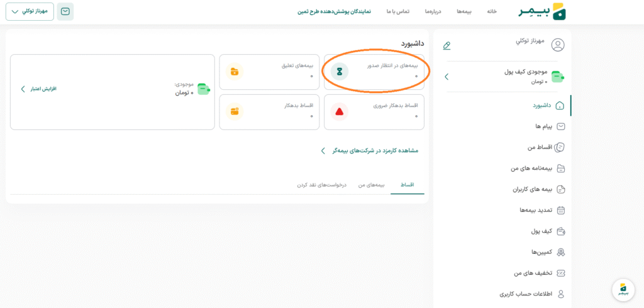This screenshot has width=644, height=308.
Task: Expand مشاهده کارمزد در شرکت‌های بیمه‌گر
Action: click(x=370, y=151)
